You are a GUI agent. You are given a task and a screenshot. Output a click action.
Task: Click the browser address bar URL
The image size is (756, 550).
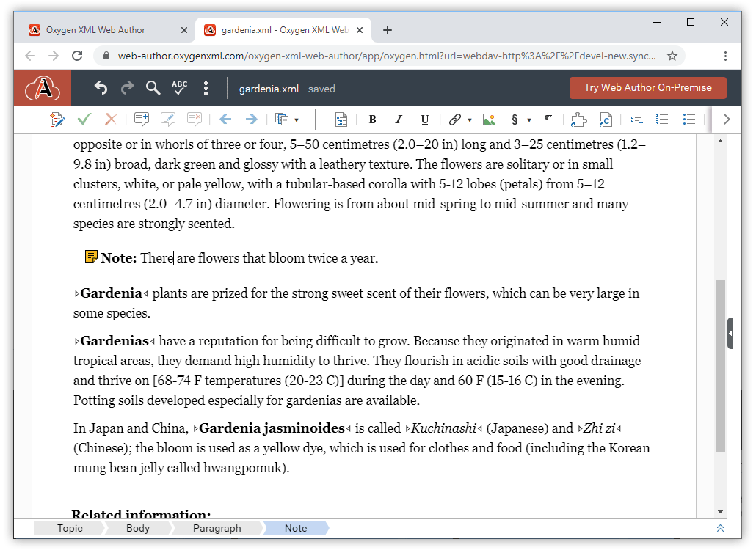coord(386,56)
